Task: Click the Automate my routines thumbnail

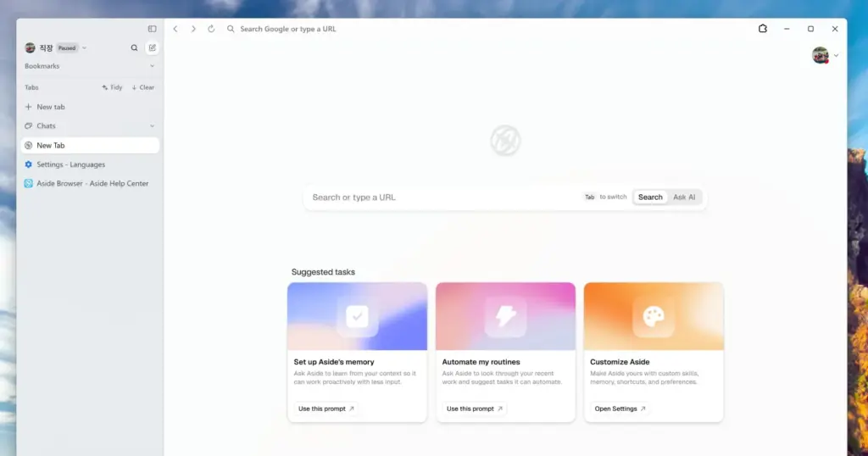Action: click(x=505, y=316)
